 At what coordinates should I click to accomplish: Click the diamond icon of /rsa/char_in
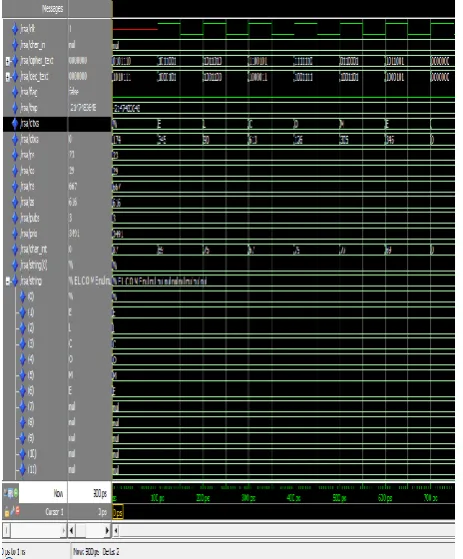click(x=15, y=45)
